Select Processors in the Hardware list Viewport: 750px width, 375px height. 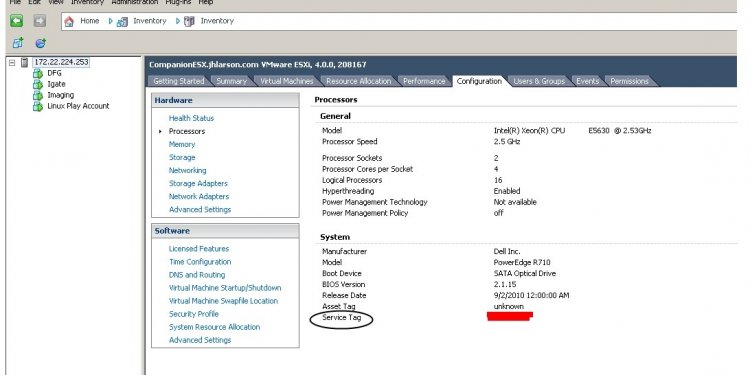(x=187, y=131)
